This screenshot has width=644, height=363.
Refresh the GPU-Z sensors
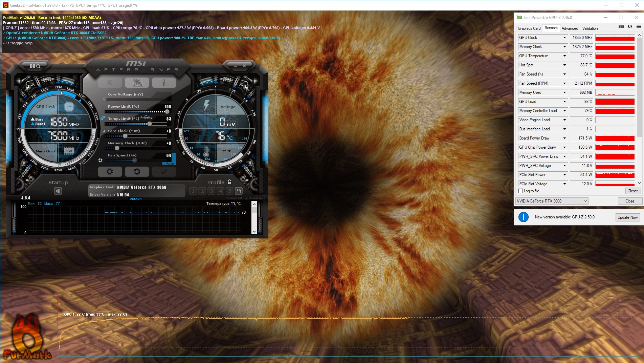click(630, 26)
